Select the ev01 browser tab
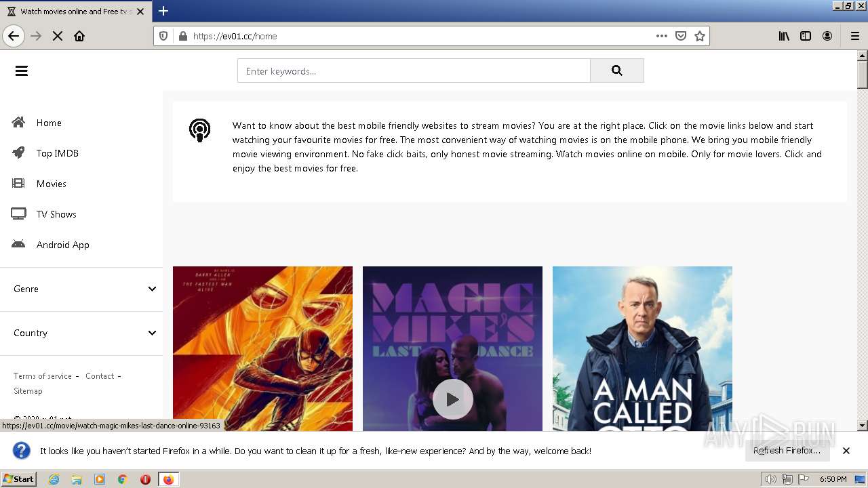Screen dimensions: 868x488 (x=75, y=12)
